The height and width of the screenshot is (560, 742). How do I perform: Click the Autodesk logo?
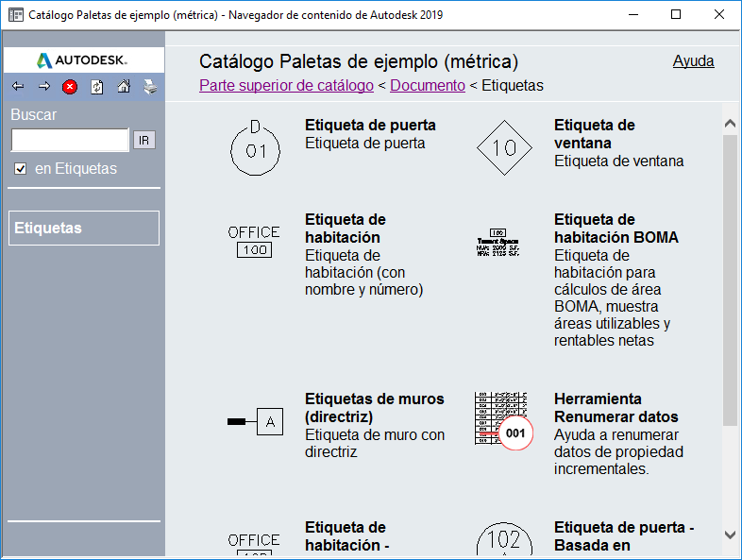pos(82,60)
